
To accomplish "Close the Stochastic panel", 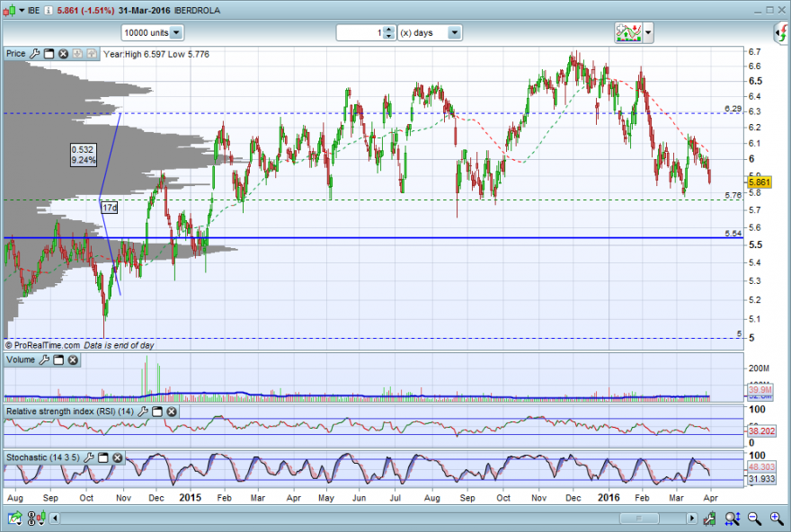I will coord(118,457).
